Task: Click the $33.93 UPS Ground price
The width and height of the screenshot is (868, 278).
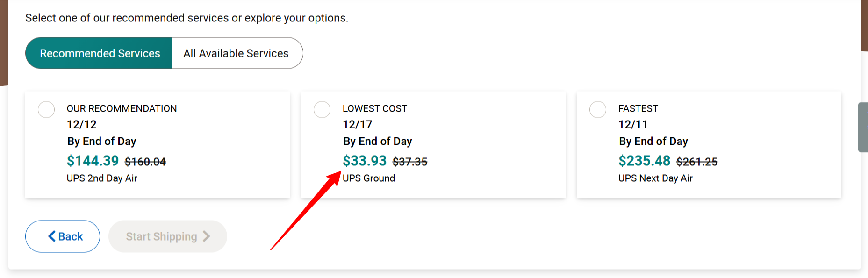Action: [365, 161]
